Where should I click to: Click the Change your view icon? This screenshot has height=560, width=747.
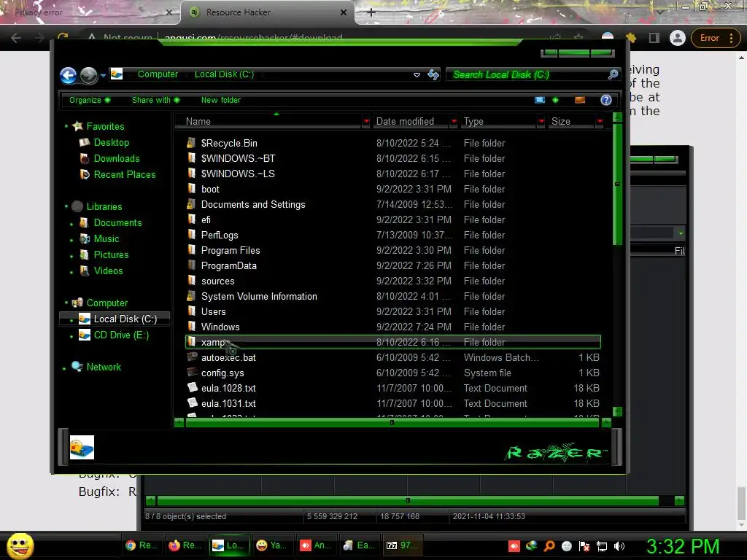point(540,100)
